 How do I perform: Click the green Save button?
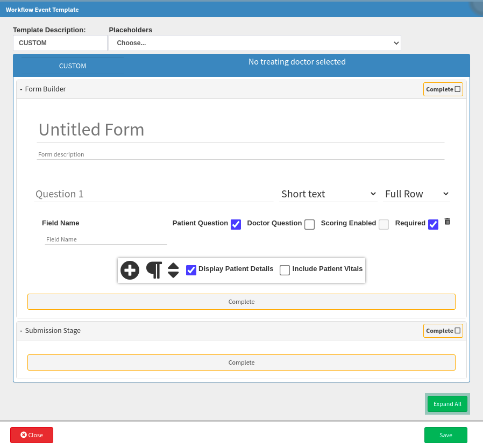pyautogui.click(x=445, y=435)
